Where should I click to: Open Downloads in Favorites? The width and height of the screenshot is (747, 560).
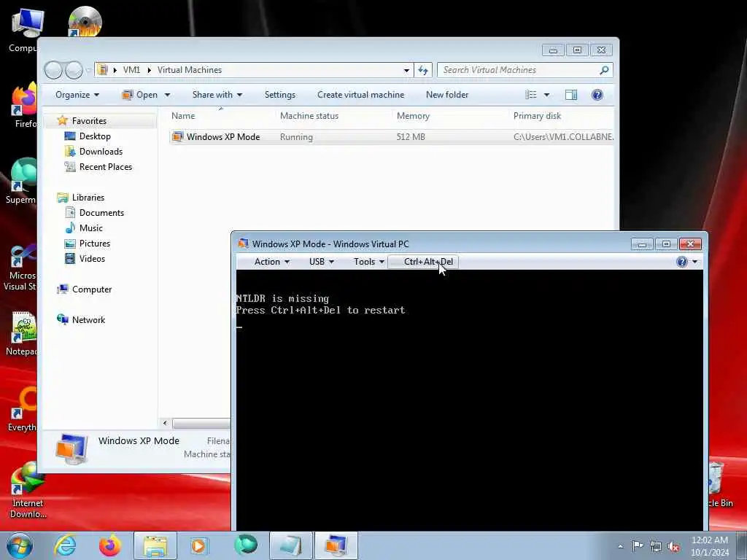click(101, 152)
